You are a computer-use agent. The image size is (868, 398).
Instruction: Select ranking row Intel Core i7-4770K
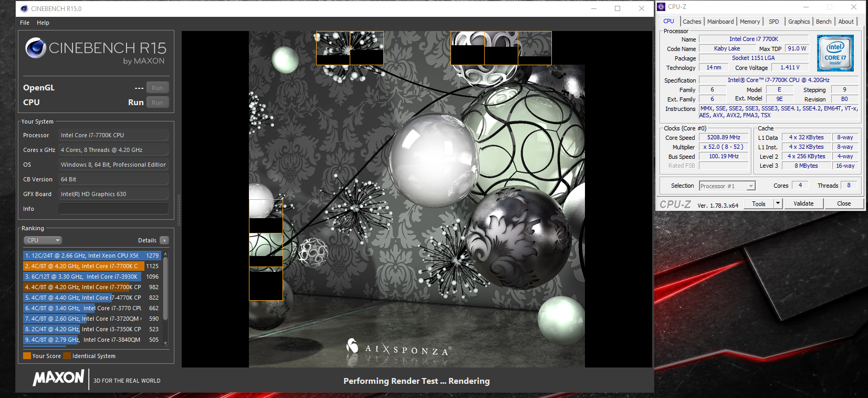(x=92, y=298)
